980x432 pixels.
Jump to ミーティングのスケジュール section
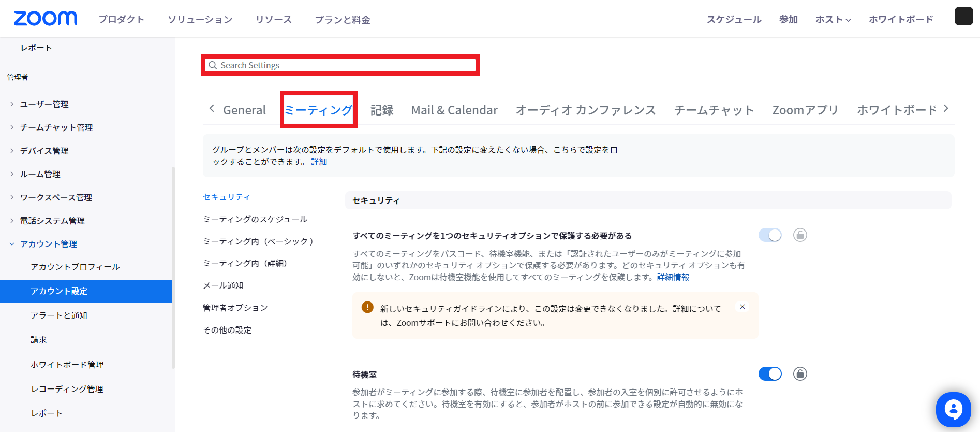(x=255, y=219)
